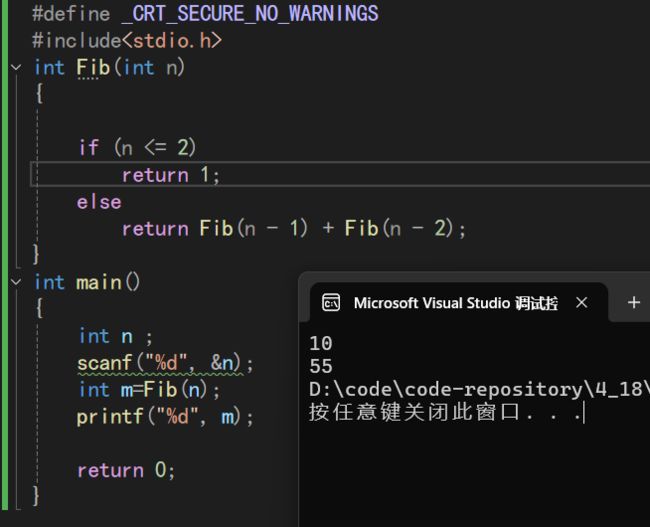Click the else keyword in Fib

pyautogui.click(x=99, y=202)
